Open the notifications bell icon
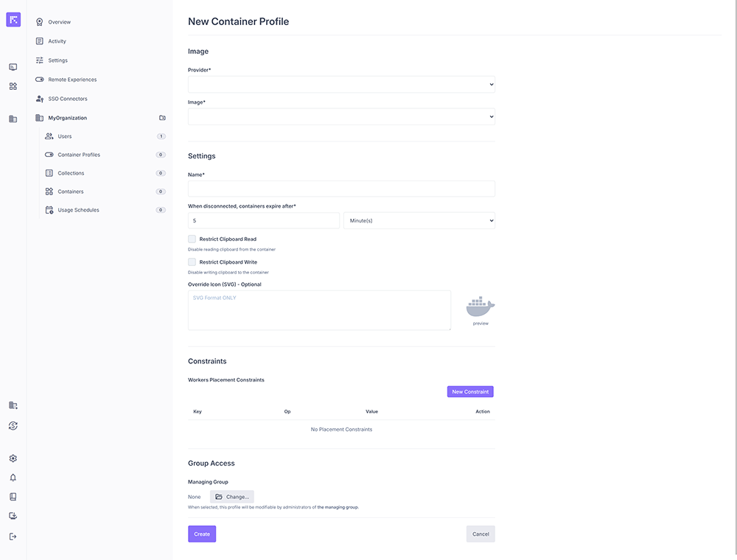The image size is (737, 560). tap(13, 477)
